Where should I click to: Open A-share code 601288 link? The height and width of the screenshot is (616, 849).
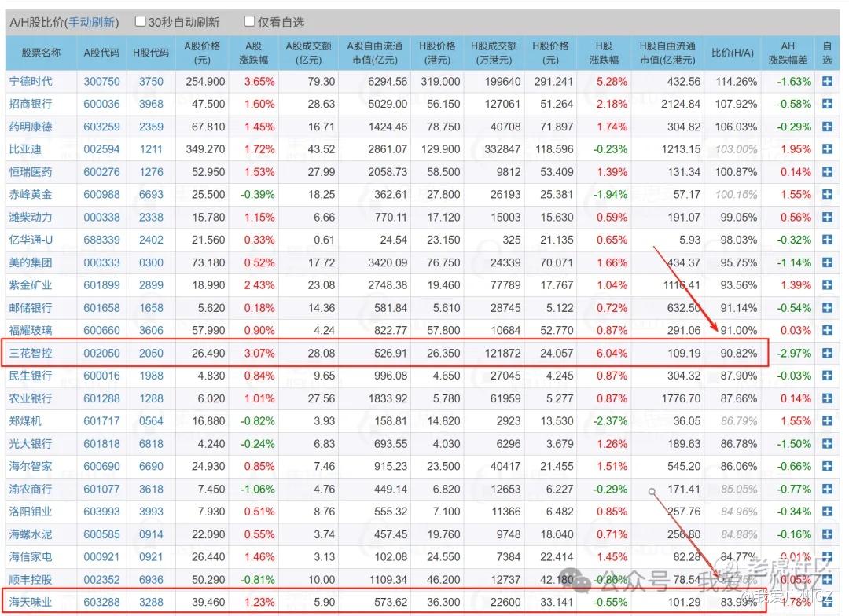coord(101,398)
